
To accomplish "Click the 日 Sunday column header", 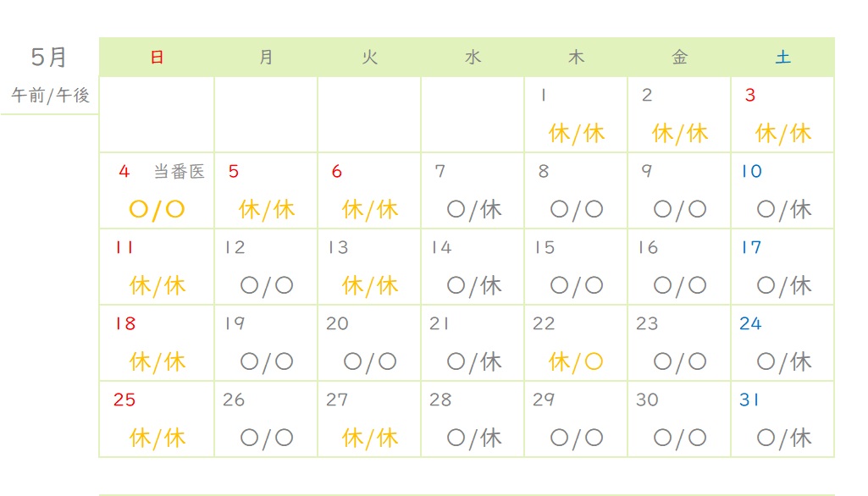I will point(157,57).
